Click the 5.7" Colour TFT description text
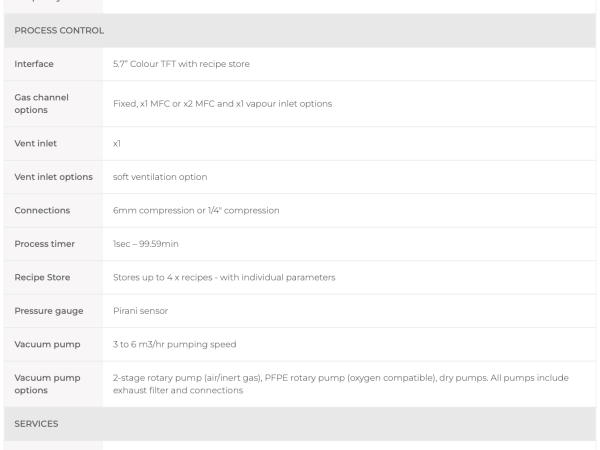Image resolution: width=600 pixels, height=450 pixels. tap(181, 64)
